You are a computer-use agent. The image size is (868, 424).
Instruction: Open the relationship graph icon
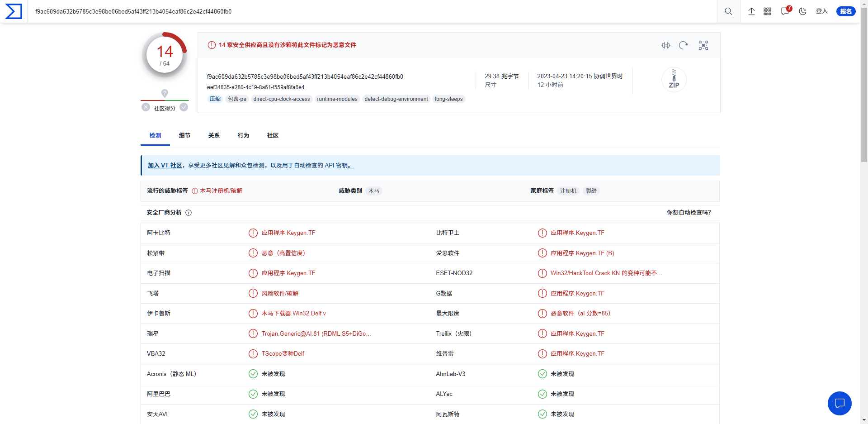(703, 45)
